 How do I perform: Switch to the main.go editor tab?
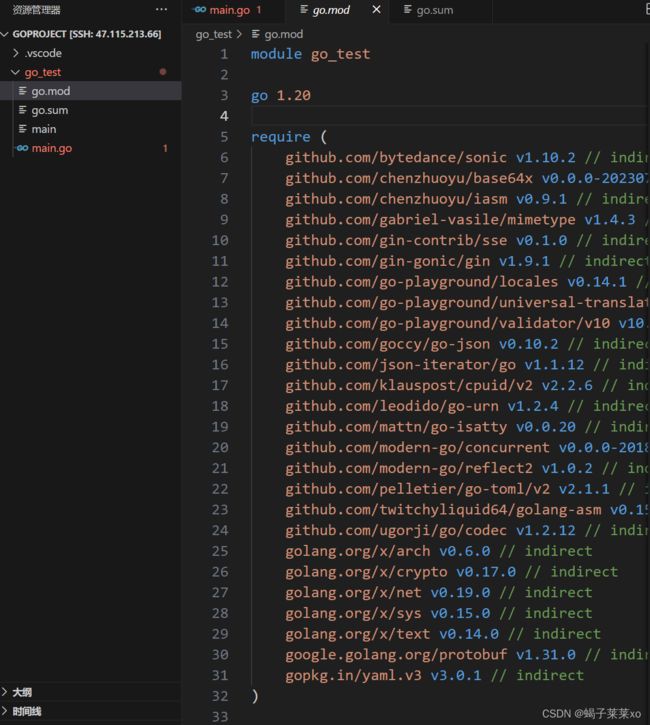[233, 10]
